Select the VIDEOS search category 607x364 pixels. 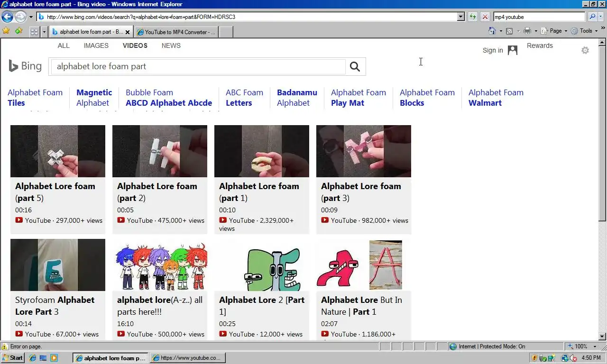point(135,45)
